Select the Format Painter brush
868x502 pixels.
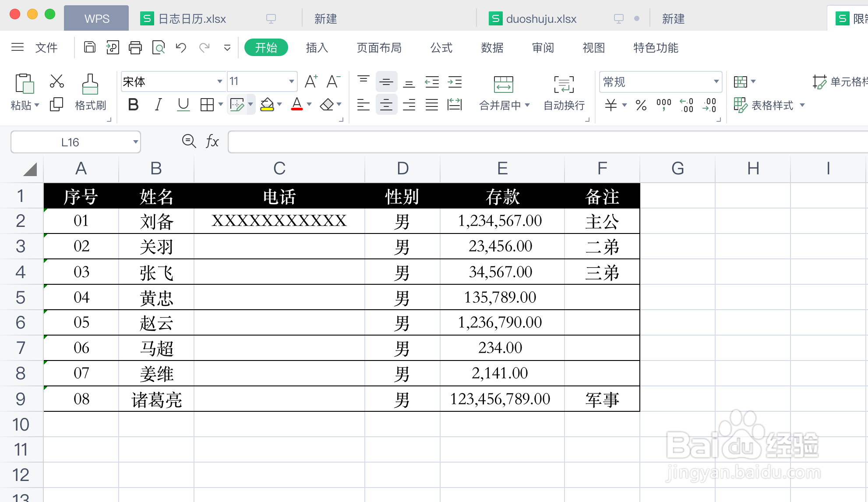(x=90, y=84)
